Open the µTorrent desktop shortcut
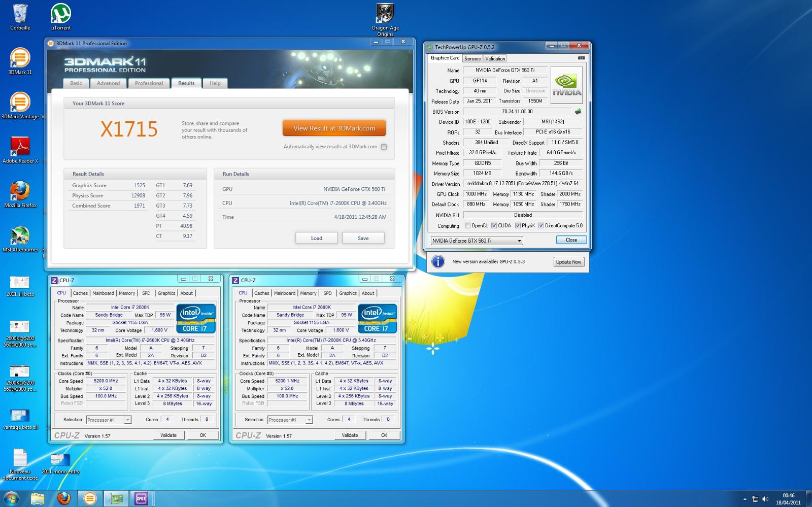Viewport: 812px width, 507px height. (x=61, y=17)
